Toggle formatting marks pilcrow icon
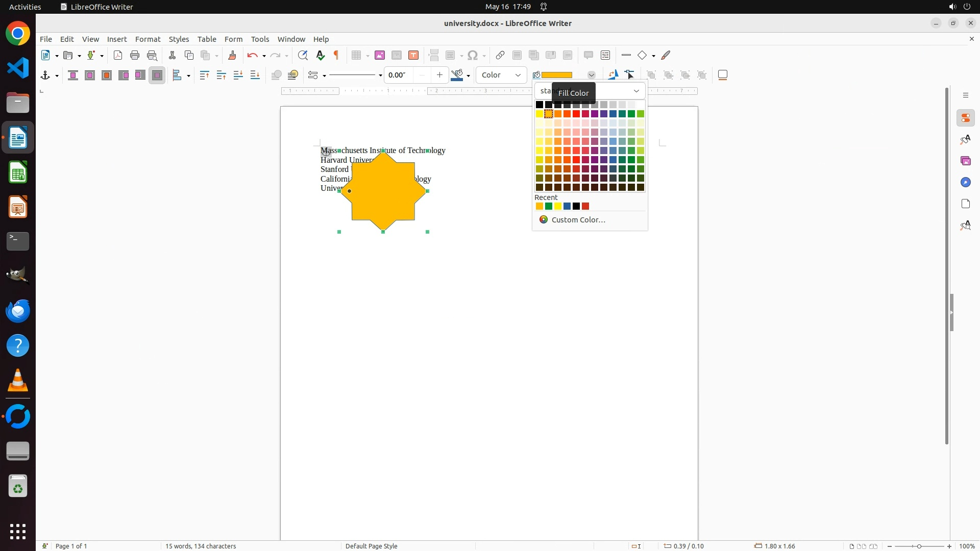980x551 pixels. (x=336, y=55)
